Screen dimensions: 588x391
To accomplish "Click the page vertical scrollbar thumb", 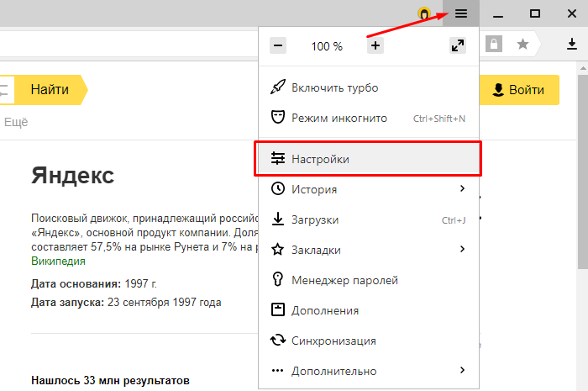I will tap(583, 172).
